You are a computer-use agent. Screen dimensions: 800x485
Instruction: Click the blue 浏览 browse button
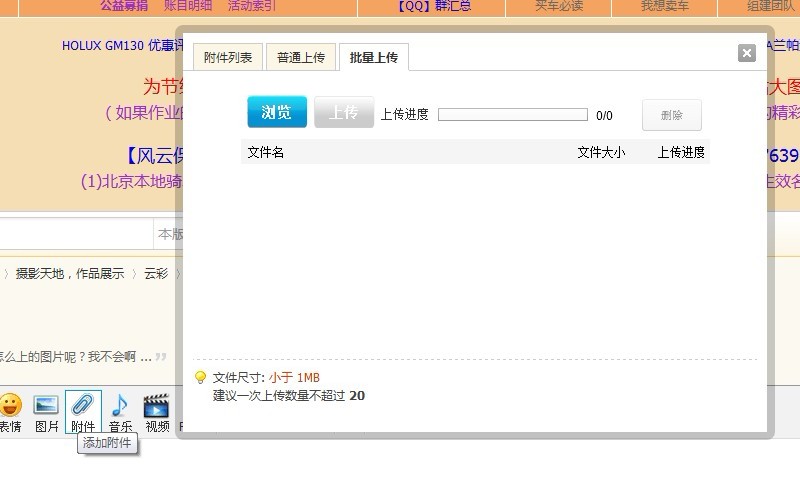[x=277, y=112]
